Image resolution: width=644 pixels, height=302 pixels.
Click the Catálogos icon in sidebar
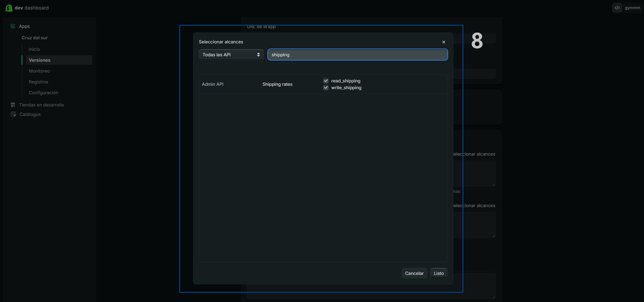pyautogui.click(x=13, y=115)
